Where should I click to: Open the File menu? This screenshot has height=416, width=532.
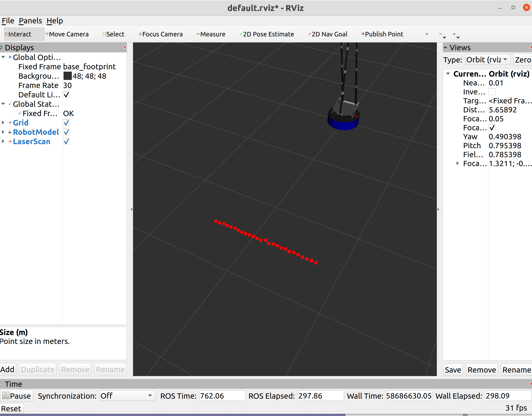(8, 21)
